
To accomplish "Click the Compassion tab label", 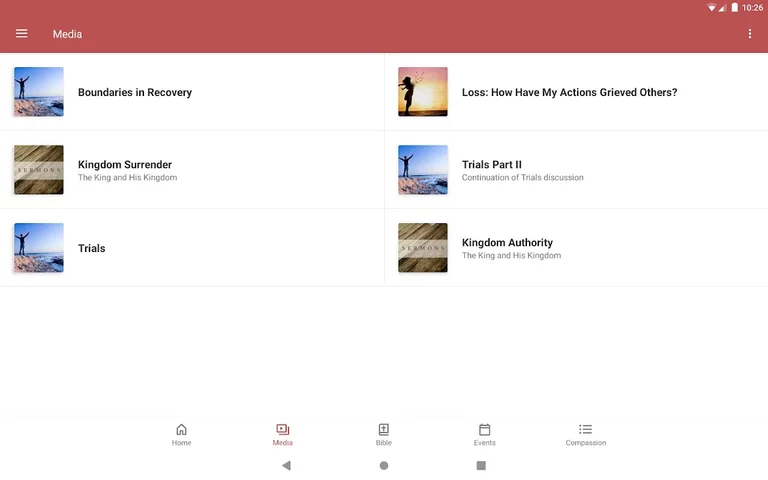I will coord(585,443).
